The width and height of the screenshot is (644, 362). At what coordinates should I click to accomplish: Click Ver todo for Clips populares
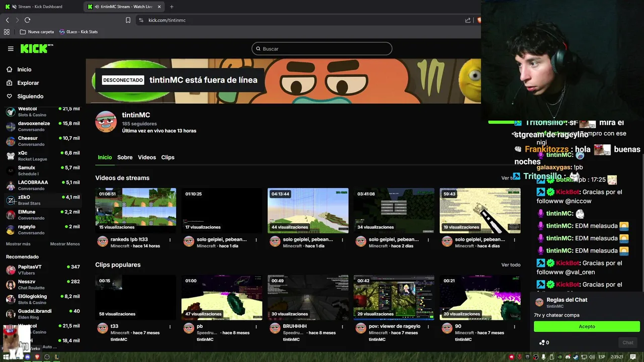511,265
